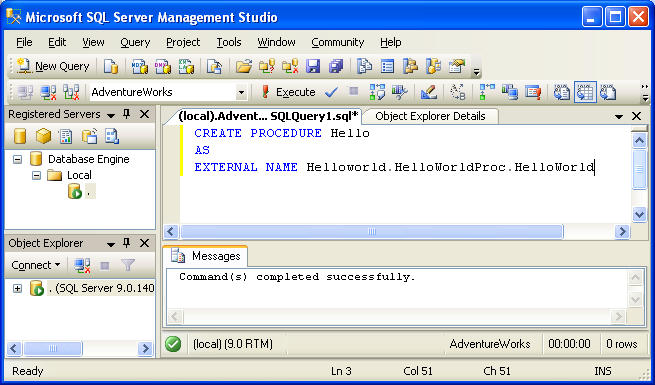Image resolution: width=655 pixels, height=385 pixels.
Task: Switch to Object Explorer Details tab
Action: (x=430, y=116)
